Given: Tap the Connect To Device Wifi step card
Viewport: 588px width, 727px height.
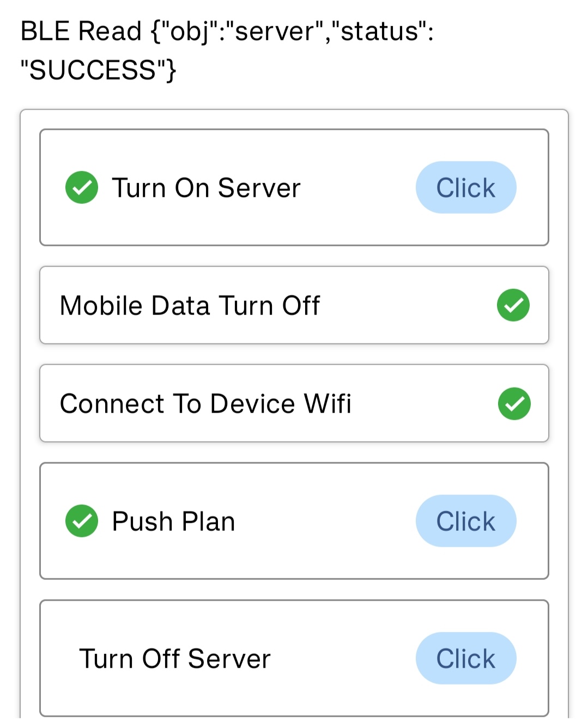Looking at the screenshot, I should point(414,404).
